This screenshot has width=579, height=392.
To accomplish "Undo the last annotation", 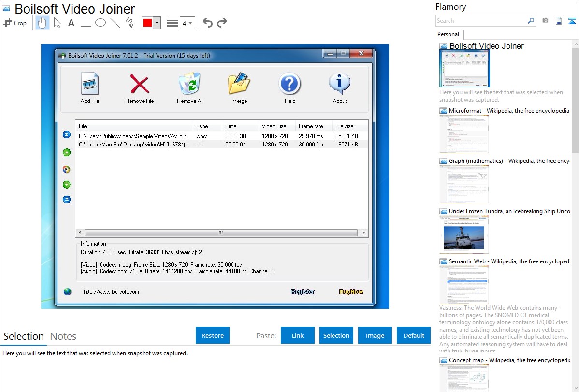I will [x=207, y=23].
